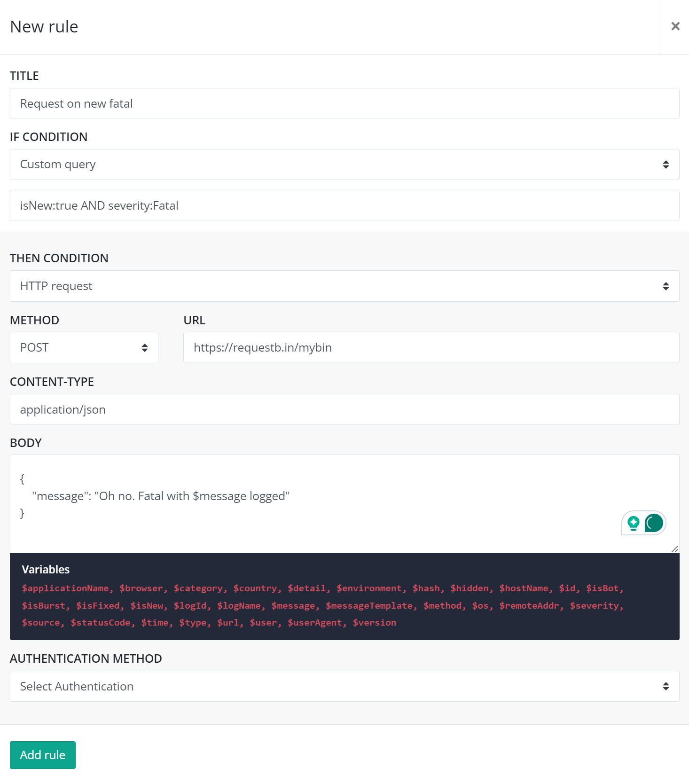Click the $isBot variable
689x784 pixels.
click(602, 588)
